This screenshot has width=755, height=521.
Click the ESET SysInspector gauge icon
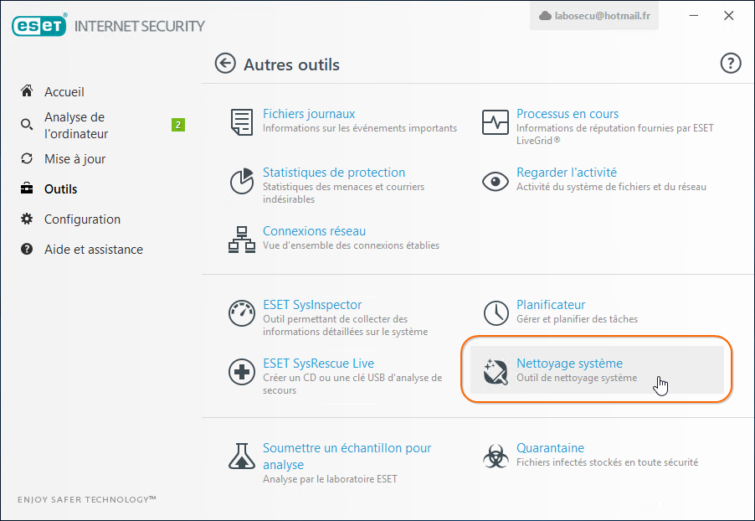[x=241, y=313]
